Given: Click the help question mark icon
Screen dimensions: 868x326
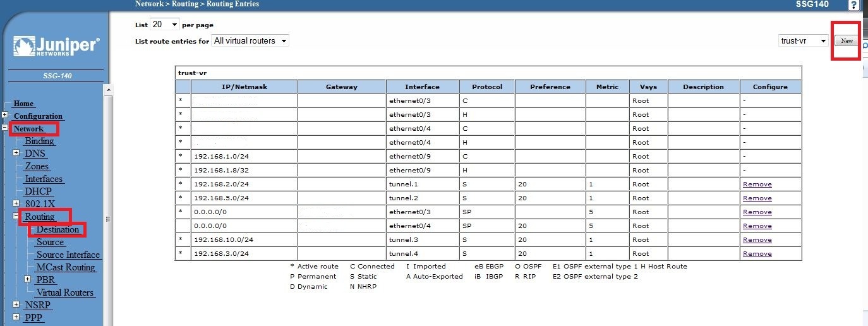Looking at the screenshot, I should tap(853, 4).
